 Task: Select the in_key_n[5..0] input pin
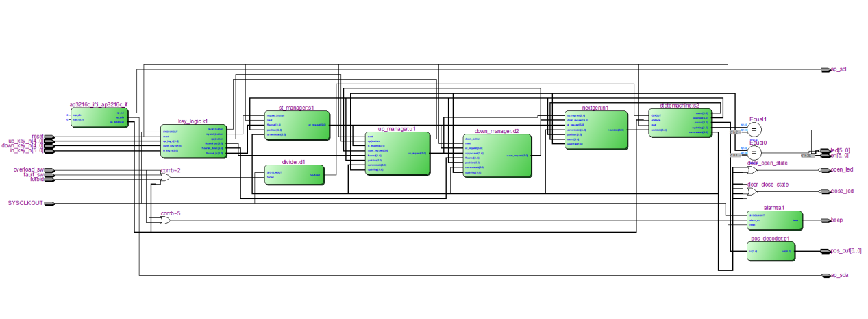click(49, 150)
